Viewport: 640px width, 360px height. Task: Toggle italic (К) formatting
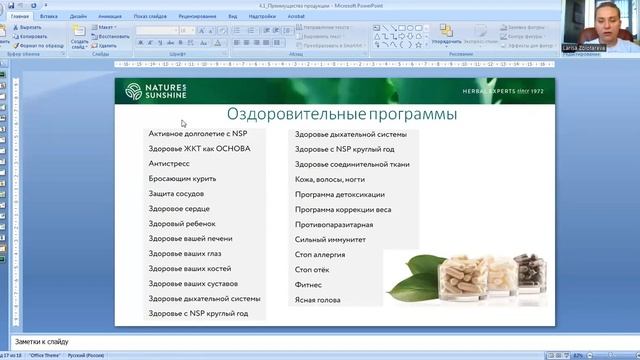[150, 42]
